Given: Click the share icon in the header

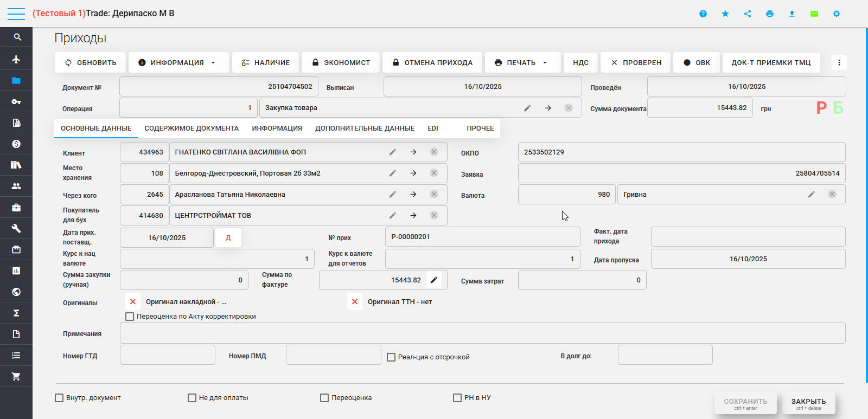Looking at the screenshot, I should coord(748,14).
